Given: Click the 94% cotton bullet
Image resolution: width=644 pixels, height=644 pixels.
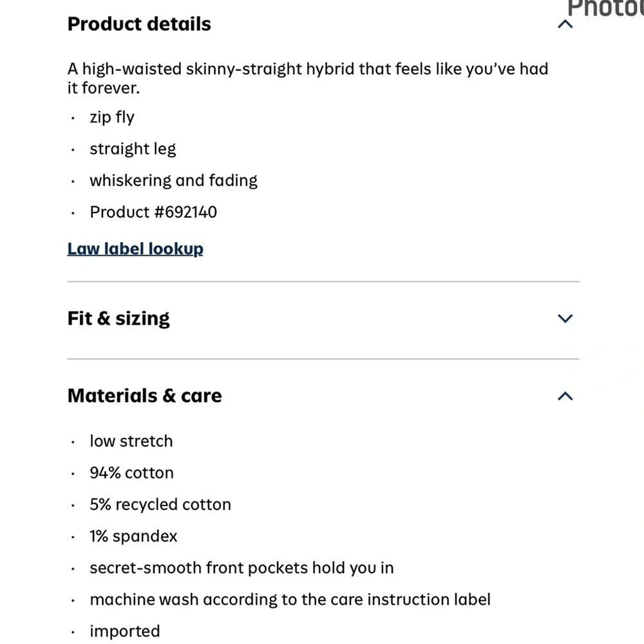Looking at the screenshot, I should pos(131,473).
